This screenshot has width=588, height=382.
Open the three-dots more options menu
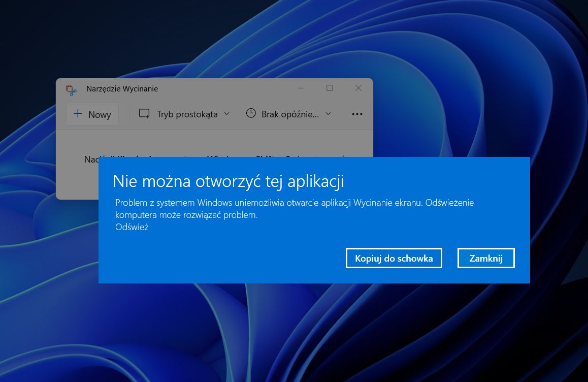click(357, 114)
